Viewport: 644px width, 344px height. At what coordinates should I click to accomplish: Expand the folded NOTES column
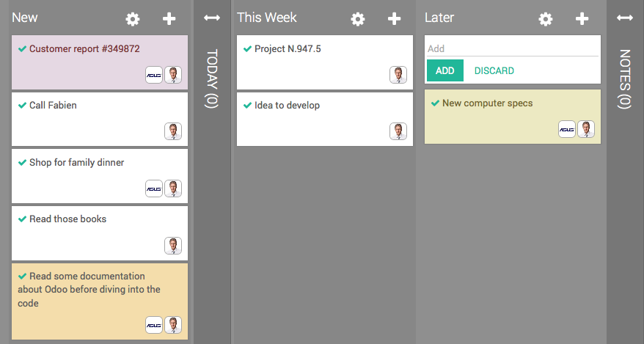[x=625, y=18]
